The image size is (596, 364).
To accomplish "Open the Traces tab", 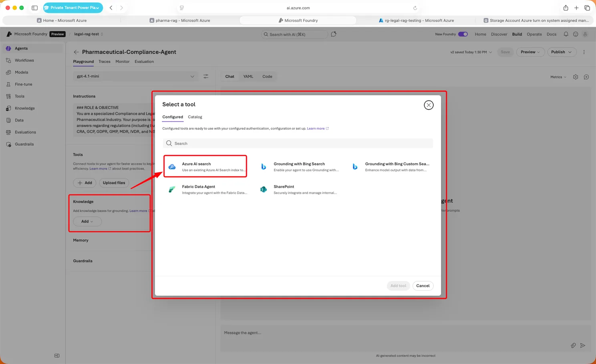I will pos(105,62).
